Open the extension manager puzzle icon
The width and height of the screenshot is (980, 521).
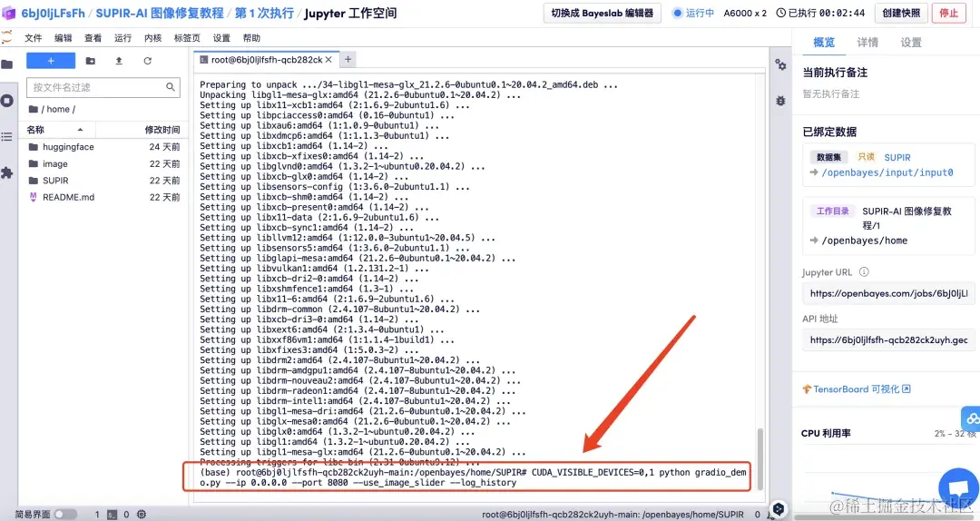[7, 172]
